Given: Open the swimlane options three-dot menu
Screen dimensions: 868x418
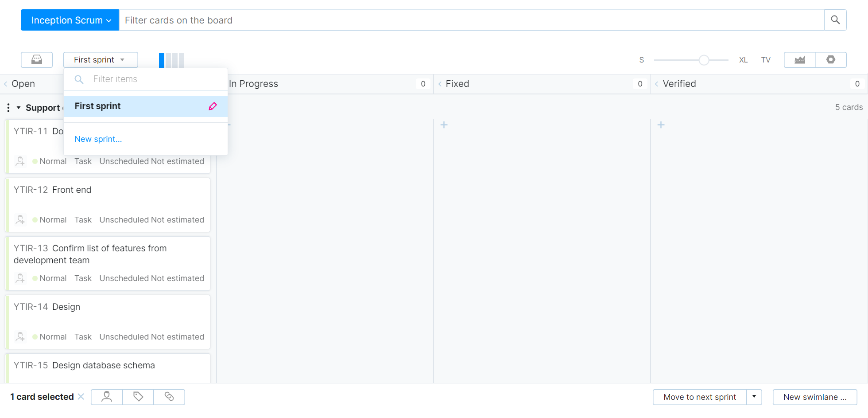Looking at the screenshot, I should click(8, 107).
